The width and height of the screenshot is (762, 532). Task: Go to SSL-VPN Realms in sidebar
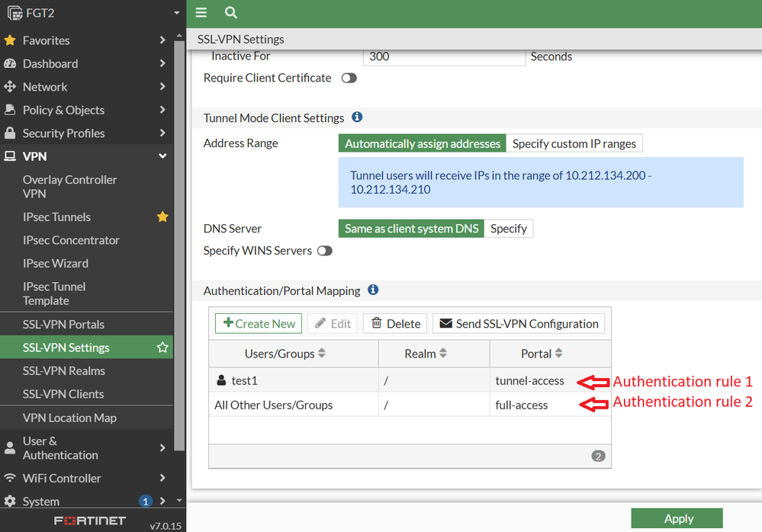click(63, 371)
